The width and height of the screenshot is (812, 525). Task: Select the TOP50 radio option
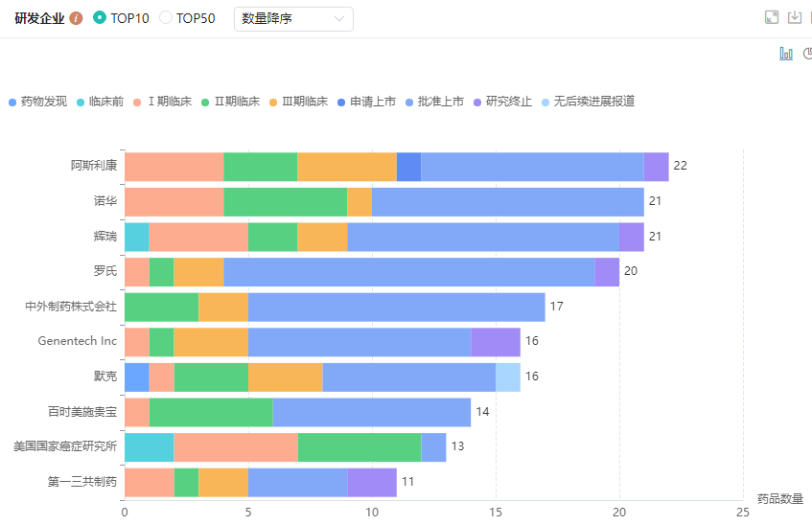[x=165, y=18]
